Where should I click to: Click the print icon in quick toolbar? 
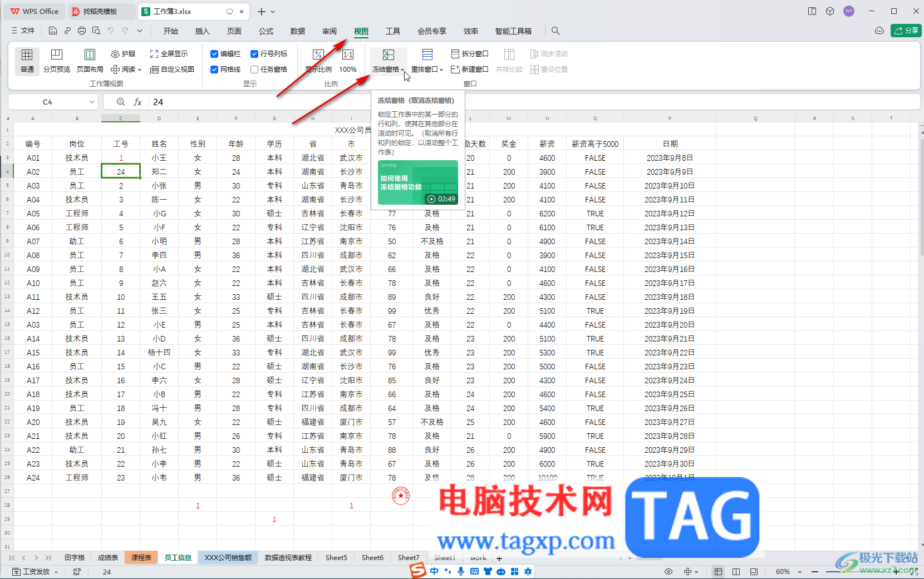coord(82,31)
